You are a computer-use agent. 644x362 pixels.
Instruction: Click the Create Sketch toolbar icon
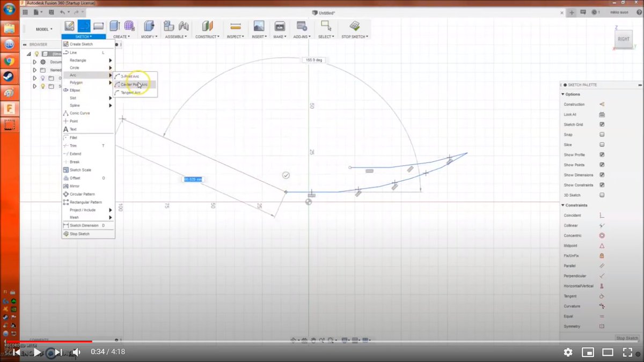(69, 26)
